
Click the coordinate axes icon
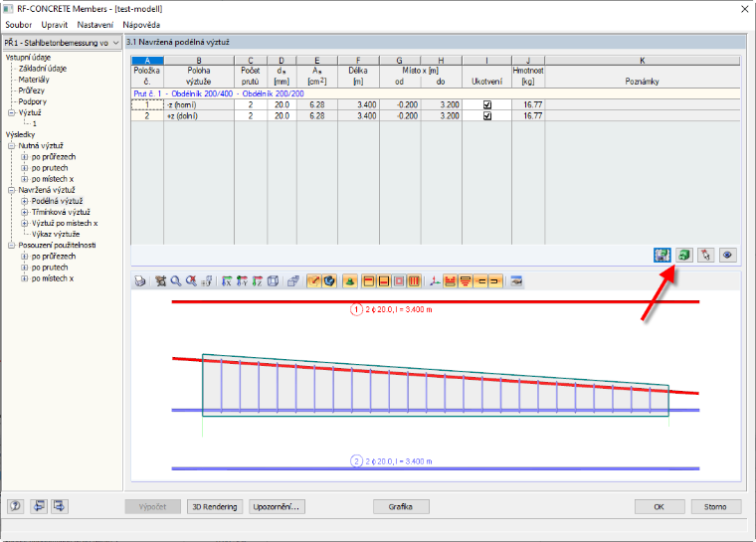coord(435,281)
